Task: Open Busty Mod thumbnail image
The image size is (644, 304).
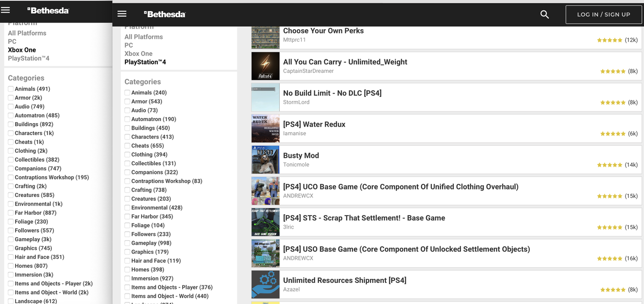Action: tap(265, 160)
